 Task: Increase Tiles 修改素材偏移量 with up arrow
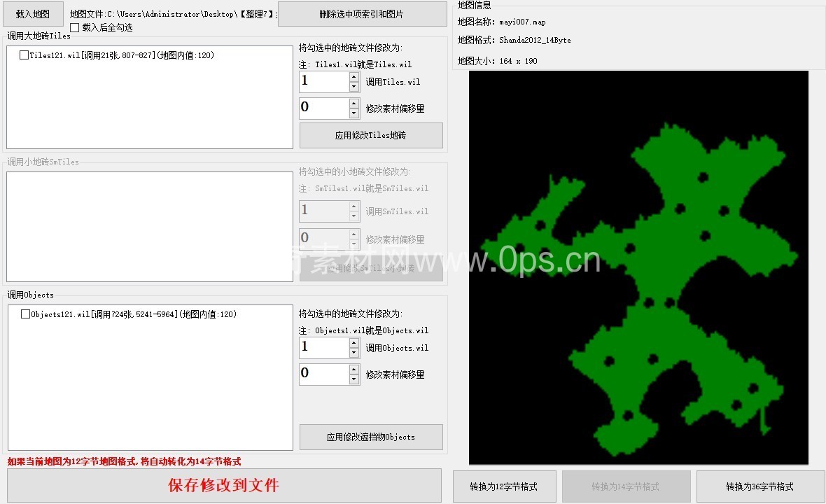click(354, 103)
